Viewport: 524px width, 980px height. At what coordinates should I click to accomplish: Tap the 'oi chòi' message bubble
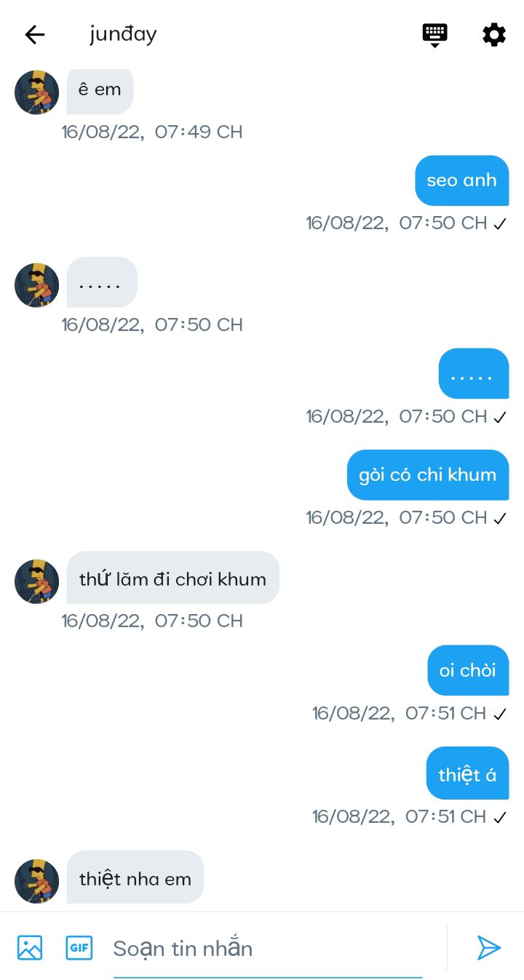[x=468, y=670]
